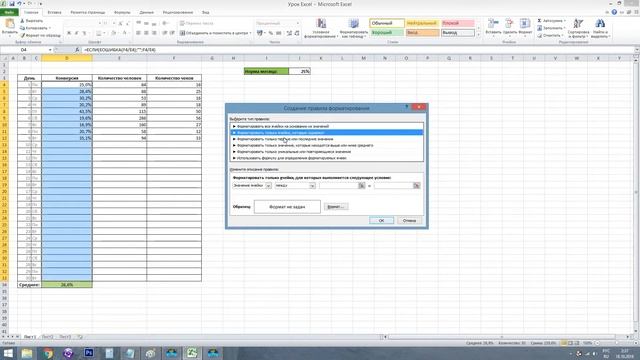Click the Save icon in quick access toolbar
The image size is (640, 360).
point(11,4)
